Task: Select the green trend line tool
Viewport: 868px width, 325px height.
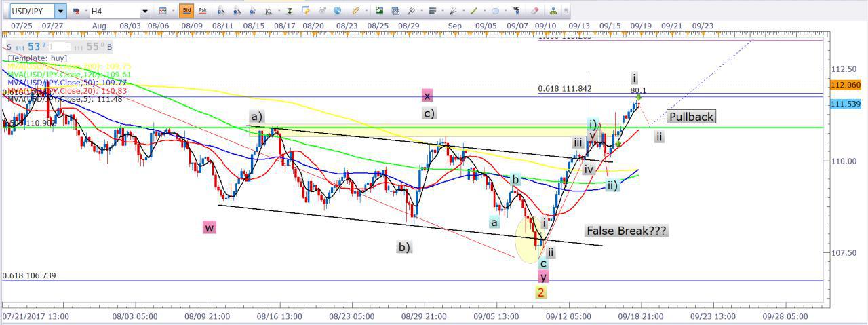Action: pyautogui.click(x=473, y=11)
